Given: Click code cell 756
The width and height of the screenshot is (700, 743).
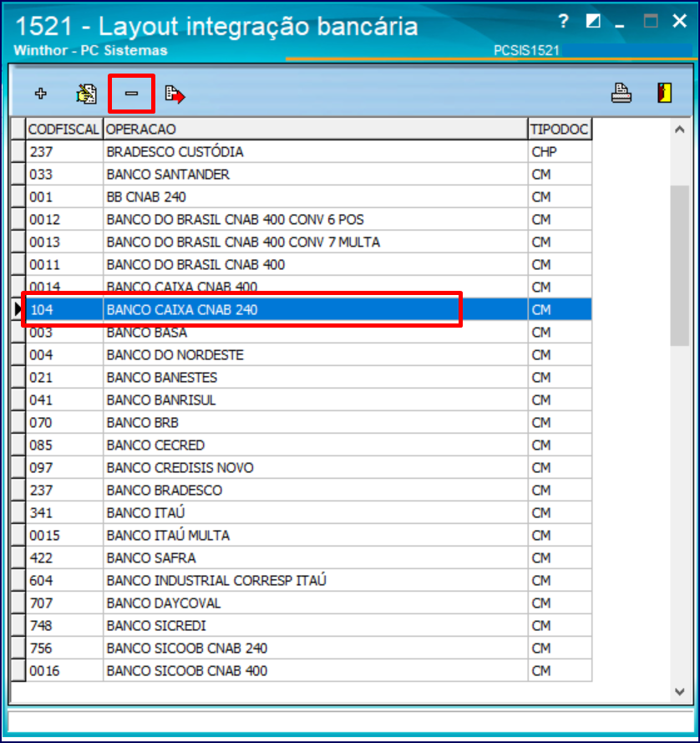Looking at the screenshot, I should (64, 649).
